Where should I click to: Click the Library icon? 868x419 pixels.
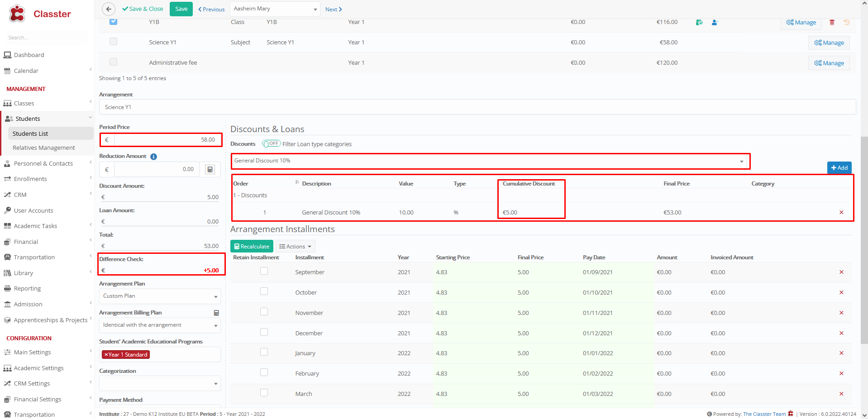[x=7, y=273]
